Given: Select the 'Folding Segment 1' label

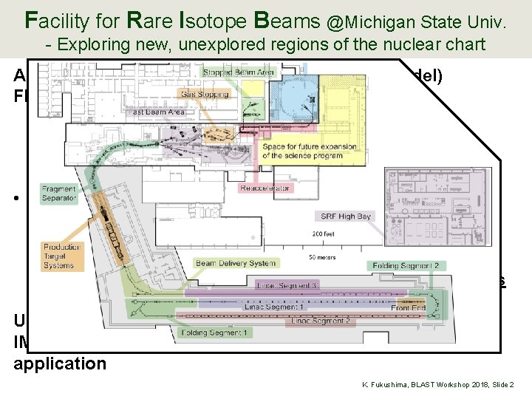Looking at the screenshot, I should [214, 332].
